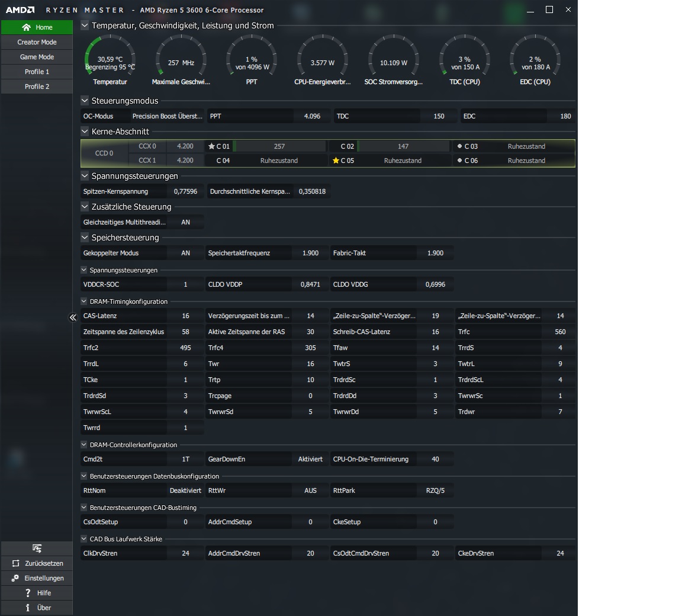Click the AMD logo in title bar
This screenshot has width=682, height=616.
20,9
